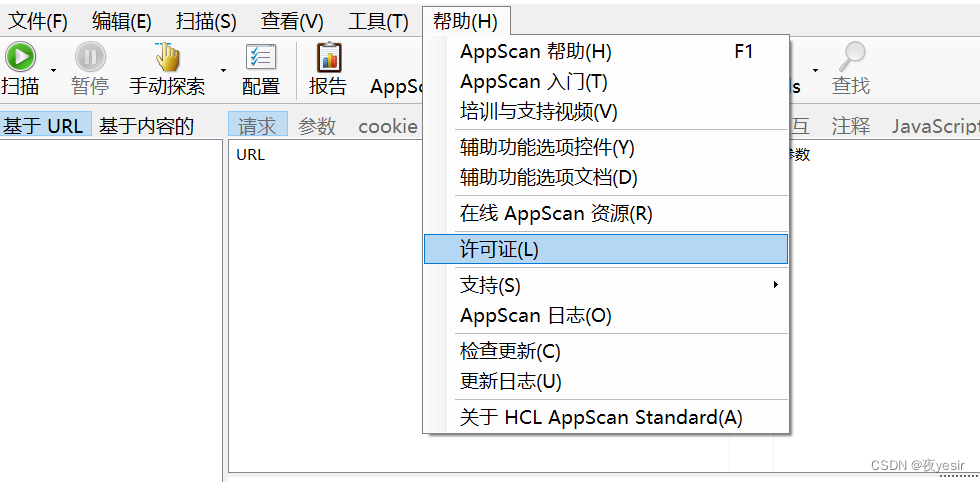Viewport: 980px width, 482px height.
Task: Select the manual explore (手动探索) hand icon
Action: click(x=167, y=57)
